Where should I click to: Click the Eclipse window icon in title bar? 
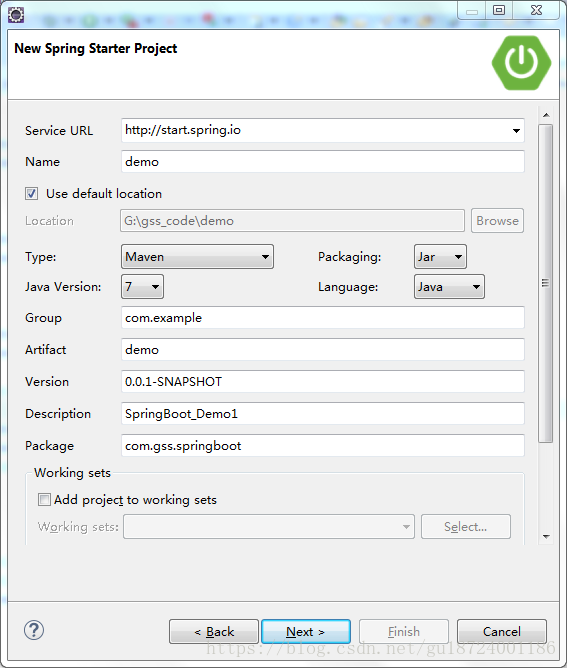click(16, 15)
